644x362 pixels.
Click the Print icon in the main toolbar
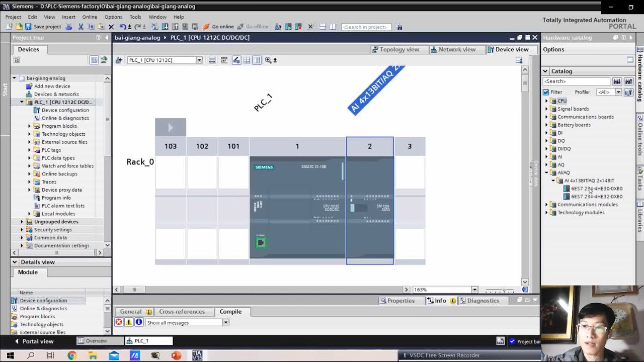(x=69, y=27)
